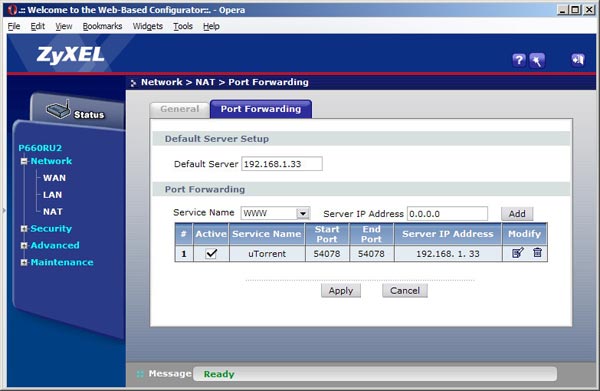Screen dimensions: 600x391
Task: Edit the uTorrent port forwarding rule
Action: 517,253
